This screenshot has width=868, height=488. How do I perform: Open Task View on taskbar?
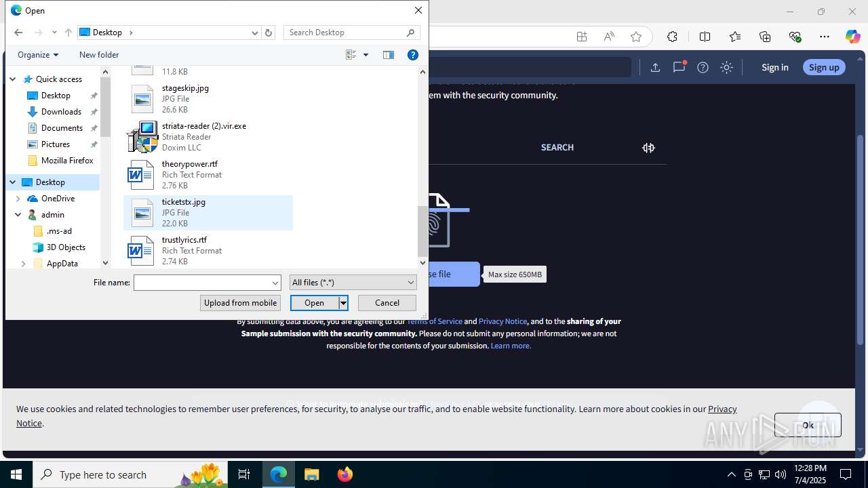pyautogui.click(x=244, y=474)
